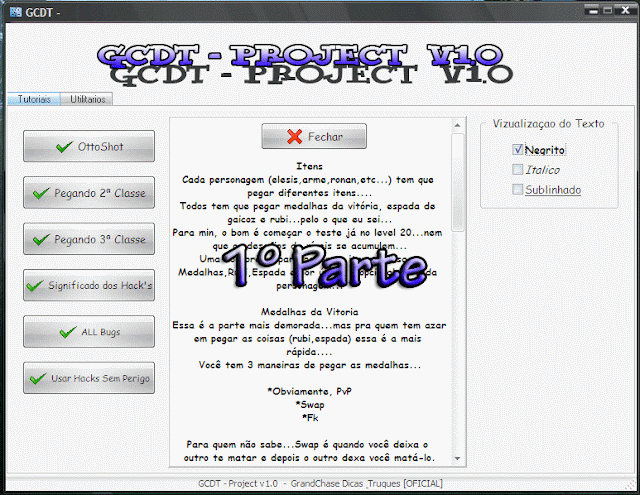
Task: Close the text with Fechar button
Action: click(314, 136)
